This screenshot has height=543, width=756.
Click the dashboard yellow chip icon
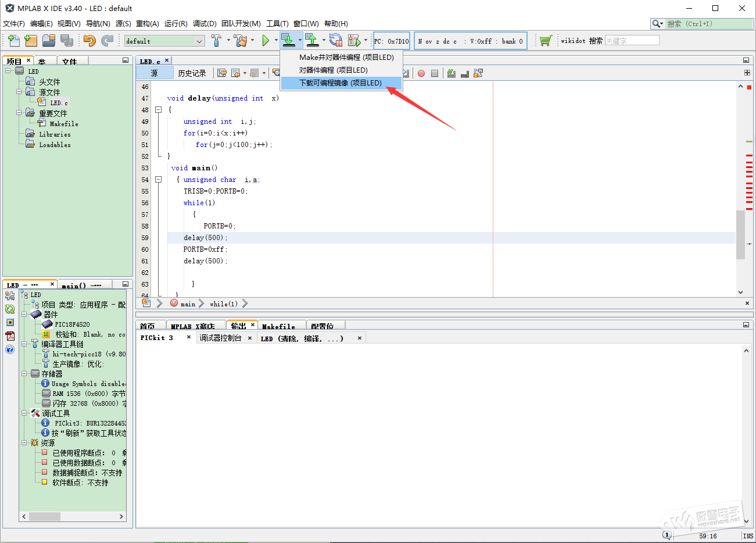point(10,323)
